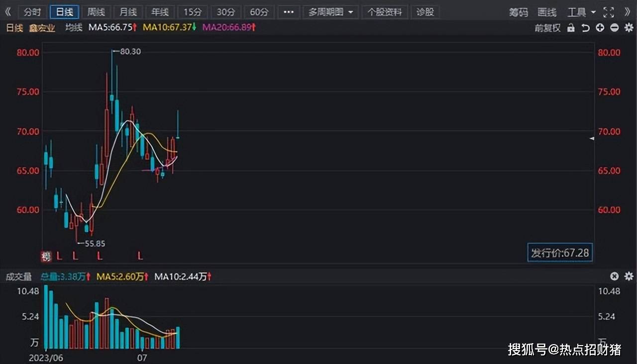637x364 pixels.
Task: Switch to 分时 intraday view
Action: point(33,12)
